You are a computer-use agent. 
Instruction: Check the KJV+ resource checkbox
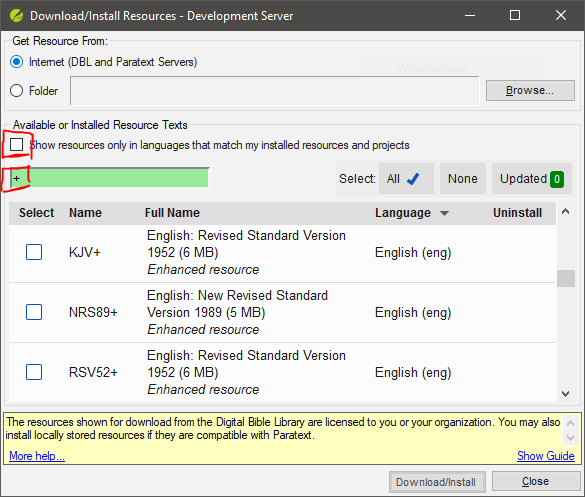34,252
